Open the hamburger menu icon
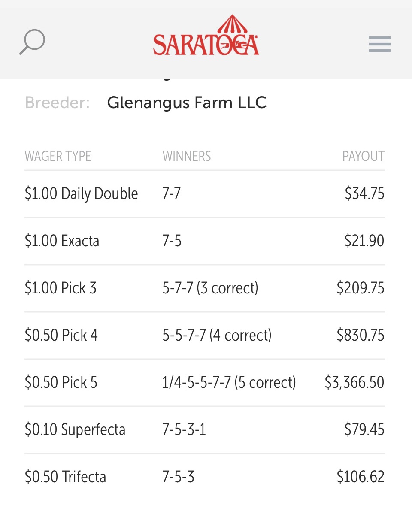 379,44
